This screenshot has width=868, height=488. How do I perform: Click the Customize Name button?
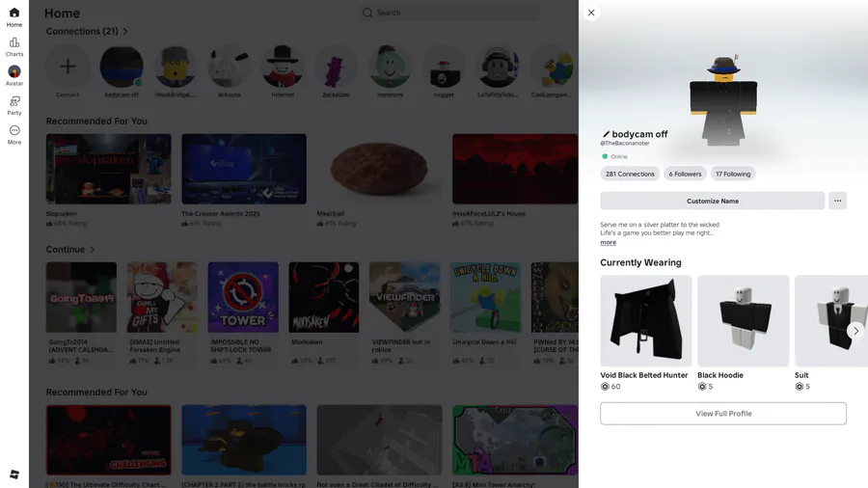(713, 201)
